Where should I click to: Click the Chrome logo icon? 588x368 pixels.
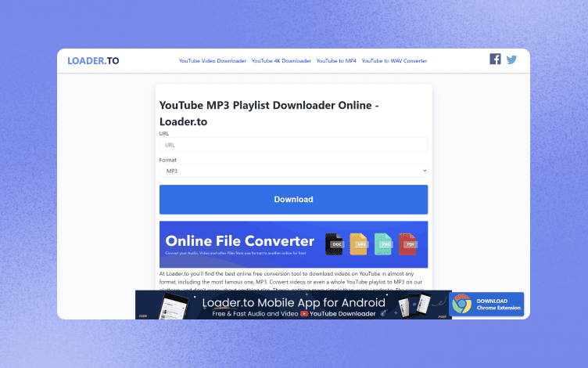click(x=461, y=304)
